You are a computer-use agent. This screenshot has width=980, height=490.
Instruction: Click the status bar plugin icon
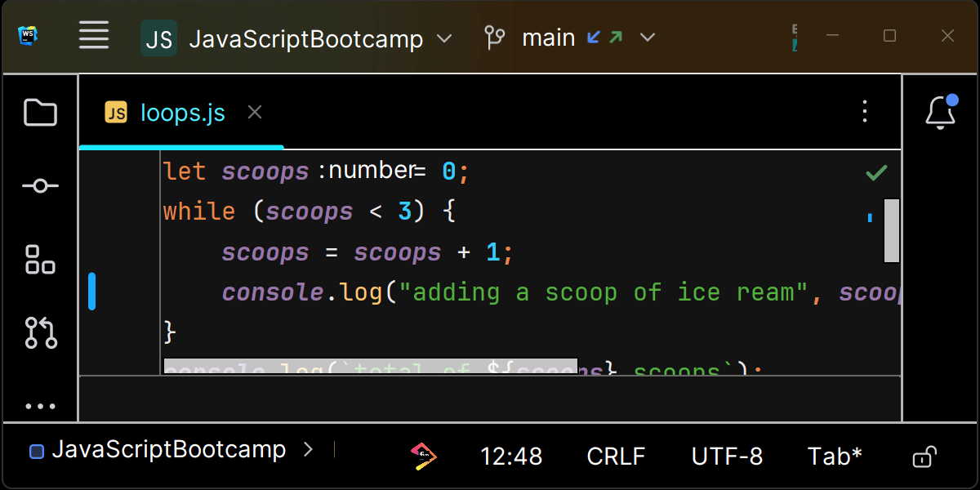coord(423,456)
